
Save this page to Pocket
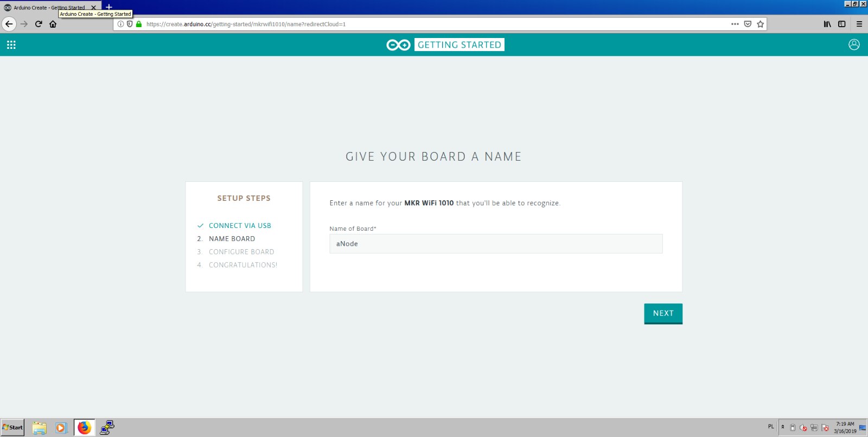coord(748,24)
